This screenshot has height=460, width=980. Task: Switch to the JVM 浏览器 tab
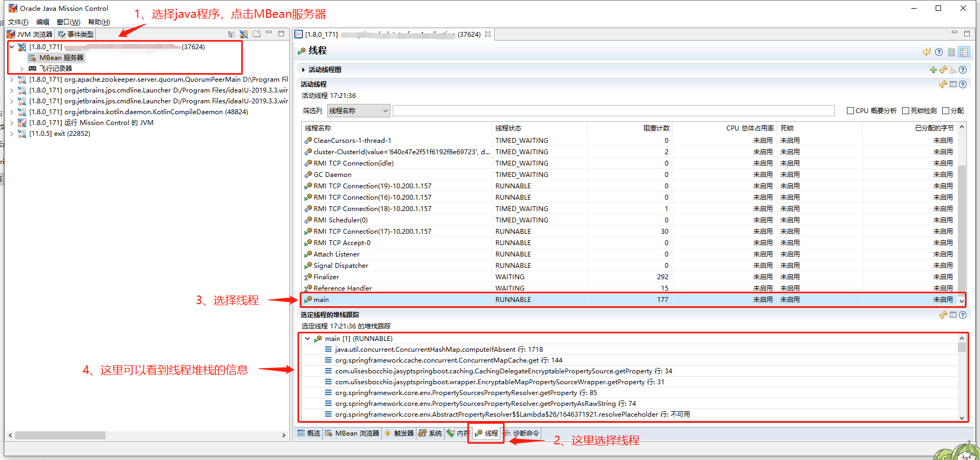click(30, 34)
